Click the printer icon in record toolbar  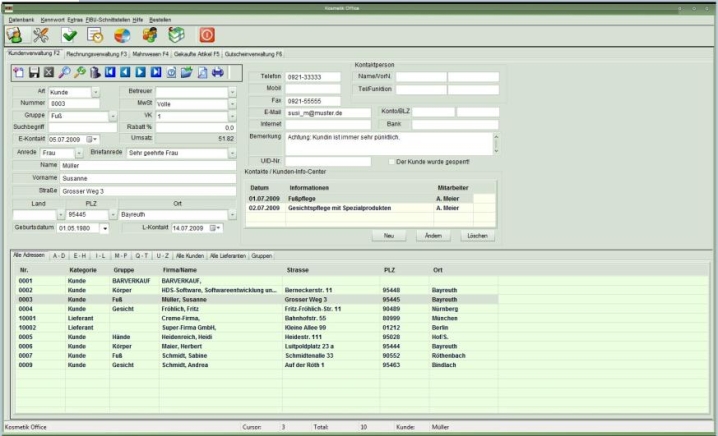(x=218, y=72)
